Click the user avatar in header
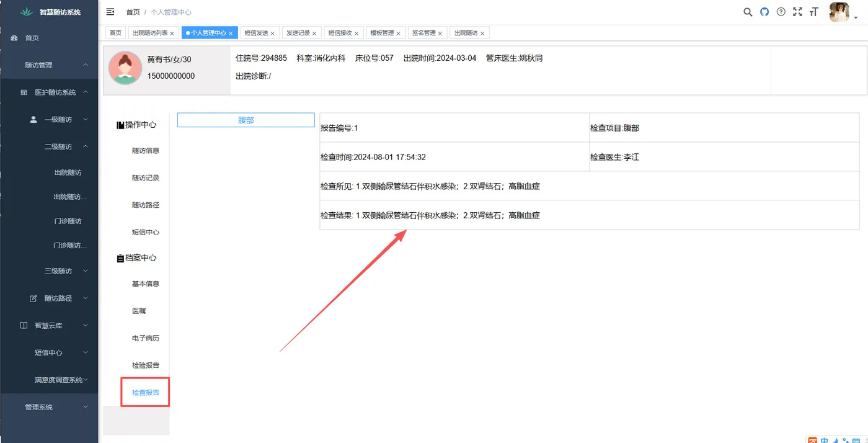The height and width of the screenshot is (443, 868). [x=839, y=12]
